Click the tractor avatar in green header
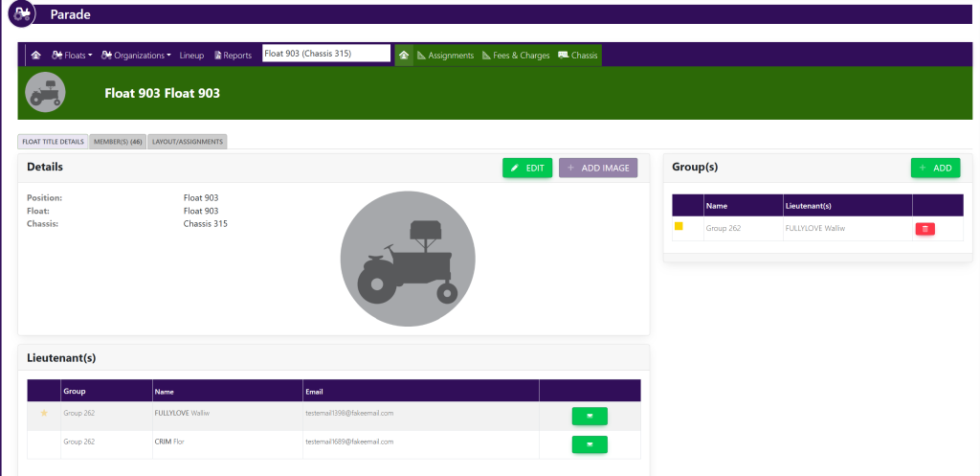Image resolution: width=980 pixels, height=476 pixels. (x=45, y=93)
